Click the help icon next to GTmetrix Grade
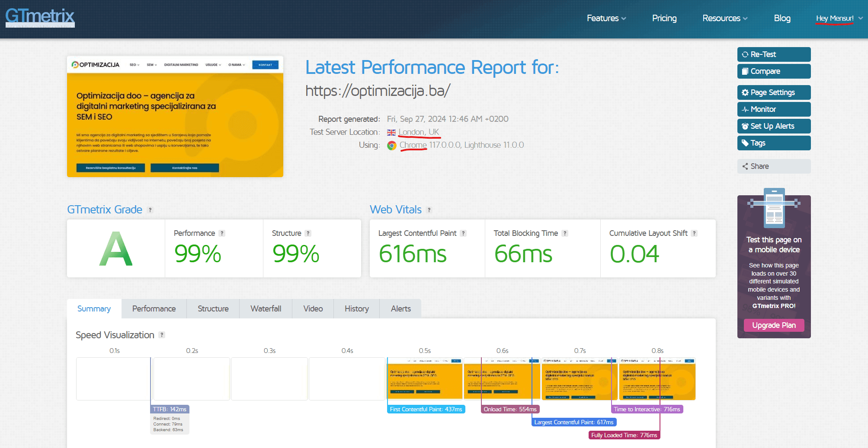Screen dimensions: 868x448 (150, 210)
